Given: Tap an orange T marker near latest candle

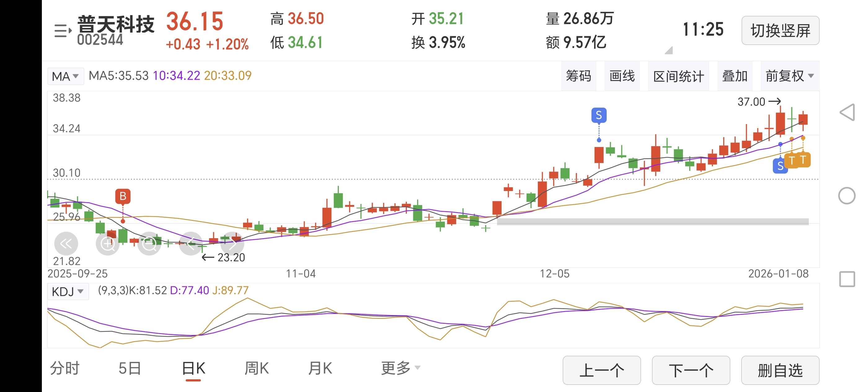Looking at the screenshot, I should pyautogui.click(x=803, y=160).
